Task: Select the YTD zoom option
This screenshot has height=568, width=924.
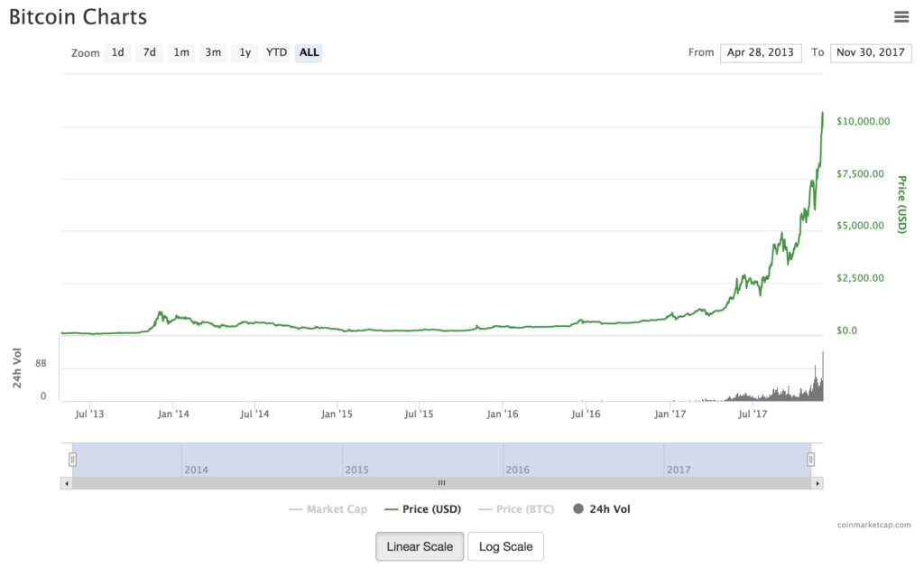Action: click(276, 52)
